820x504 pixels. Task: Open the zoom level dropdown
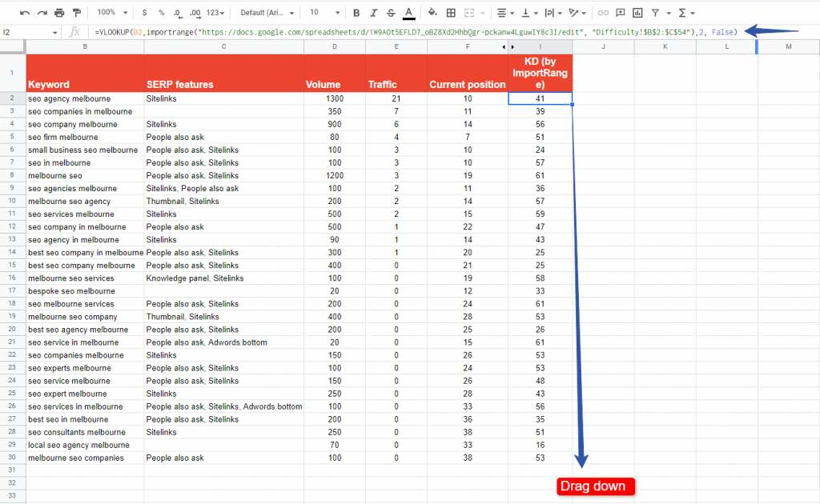112,13
